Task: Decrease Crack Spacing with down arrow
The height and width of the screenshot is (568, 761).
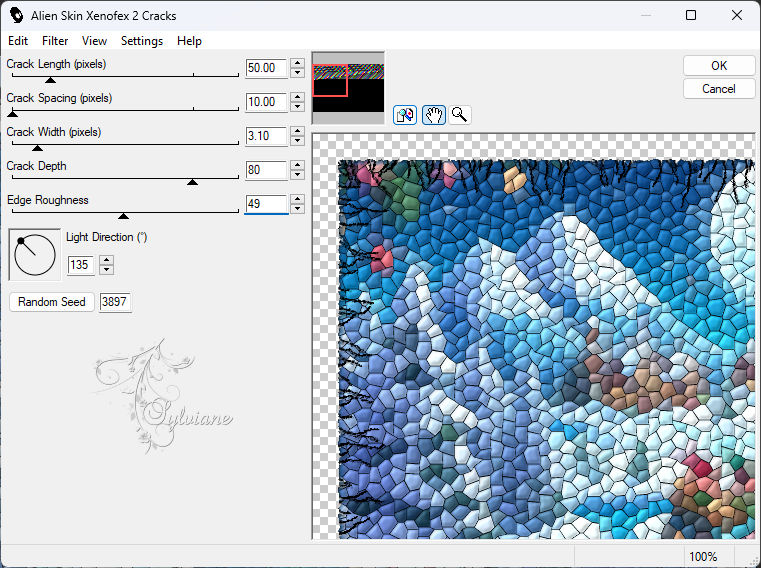Action: coord(298,107)
